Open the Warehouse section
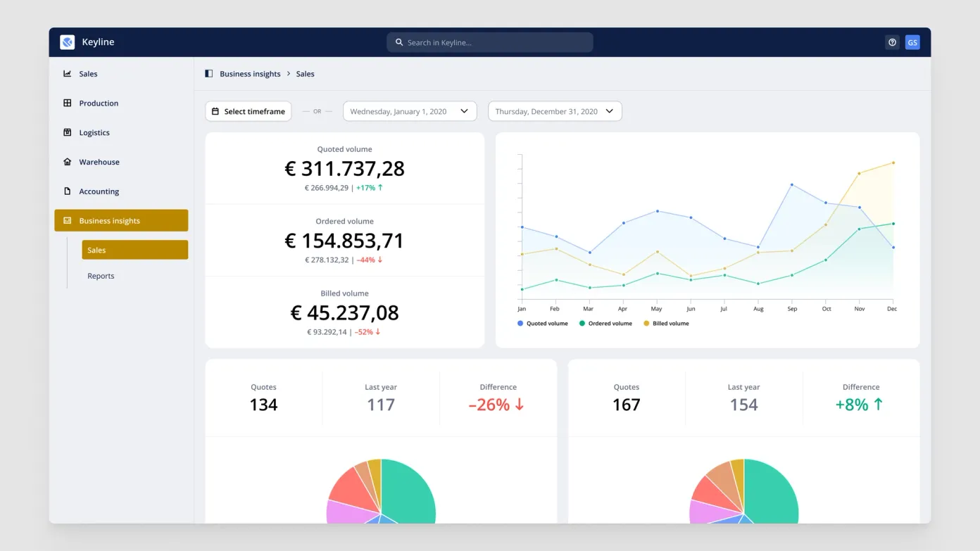This screenshot has height=551, width=980. [121, 162]
